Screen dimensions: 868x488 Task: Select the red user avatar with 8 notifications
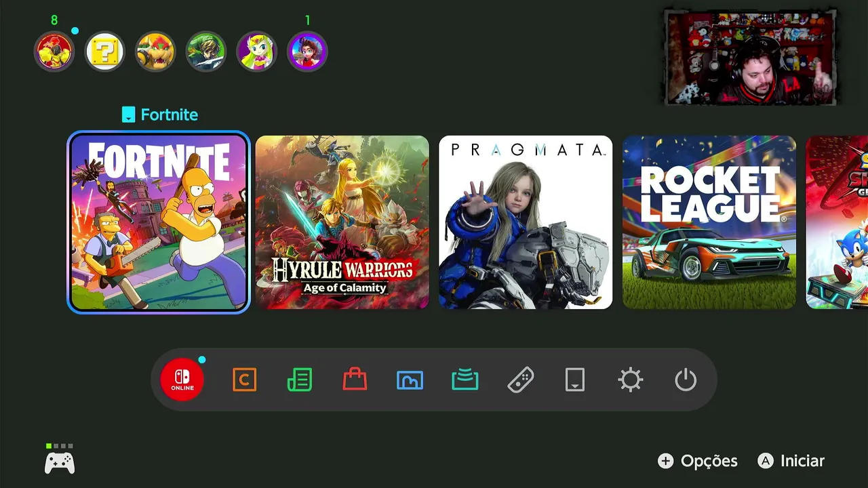point(54,52)
